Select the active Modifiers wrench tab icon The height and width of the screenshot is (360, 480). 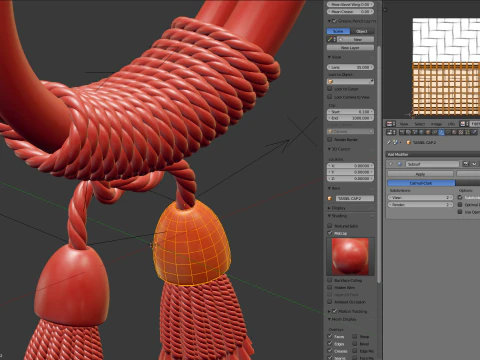click(441, 132)
